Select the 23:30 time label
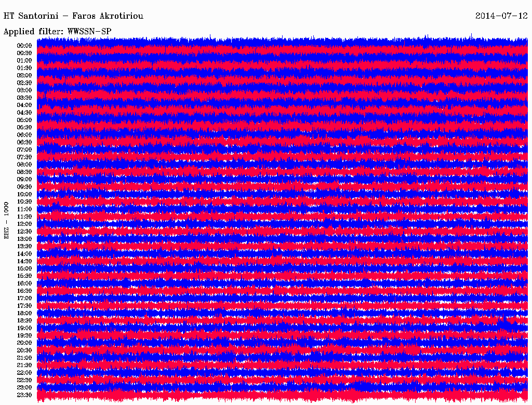Screen dimensions: 532x405 (x=24, y=395)
